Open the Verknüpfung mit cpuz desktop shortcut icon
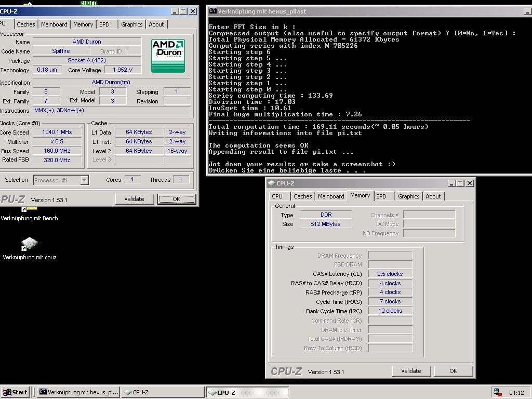532x399 pixels. pyautogui.click(x=30, y=244)
